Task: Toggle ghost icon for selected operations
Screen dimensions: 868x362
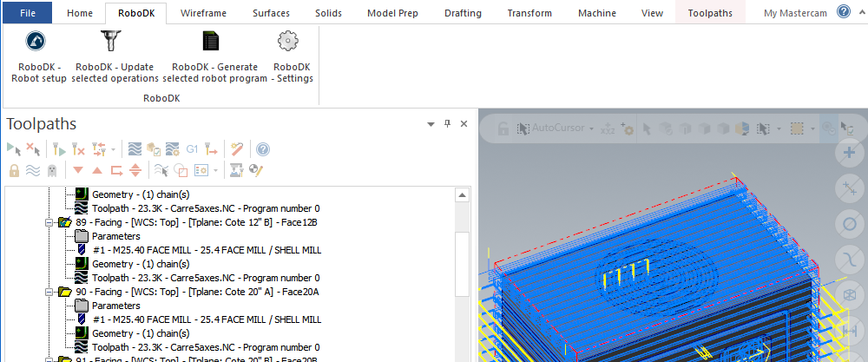Action: tap(52, 170)
